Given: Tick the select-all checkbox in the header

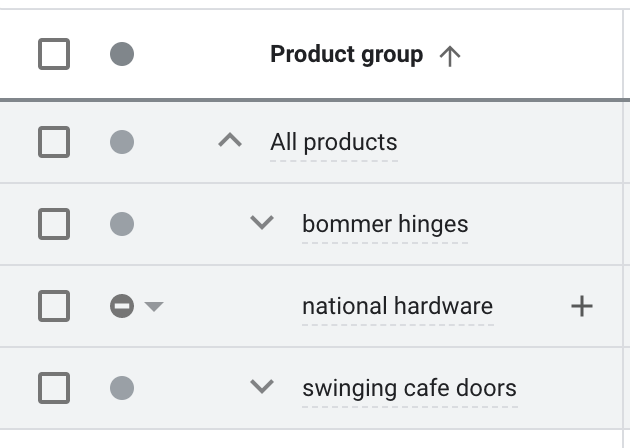Looking at the screenshot, I should coord(54,54).
